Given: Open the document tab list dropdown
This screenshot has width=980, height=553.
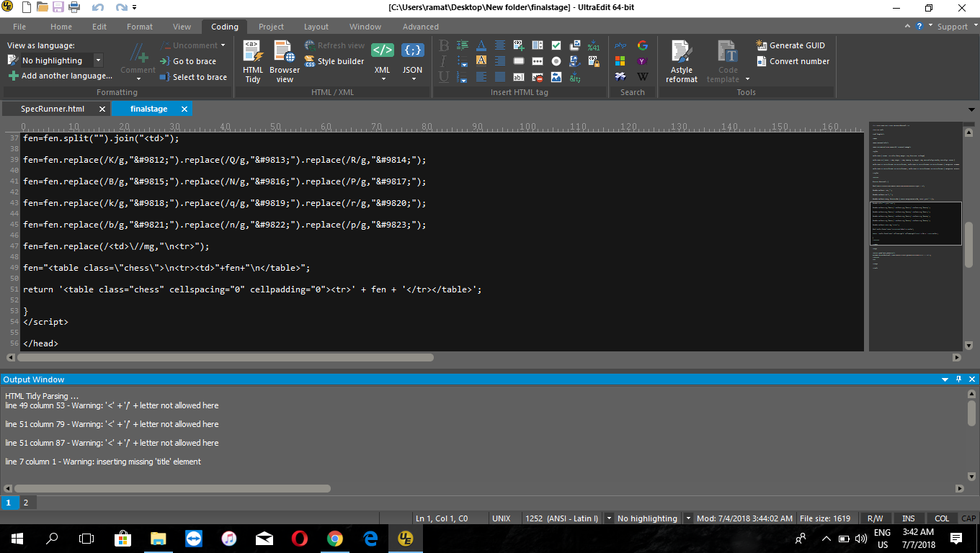Looking at the screenshot, I should (971, 109).
